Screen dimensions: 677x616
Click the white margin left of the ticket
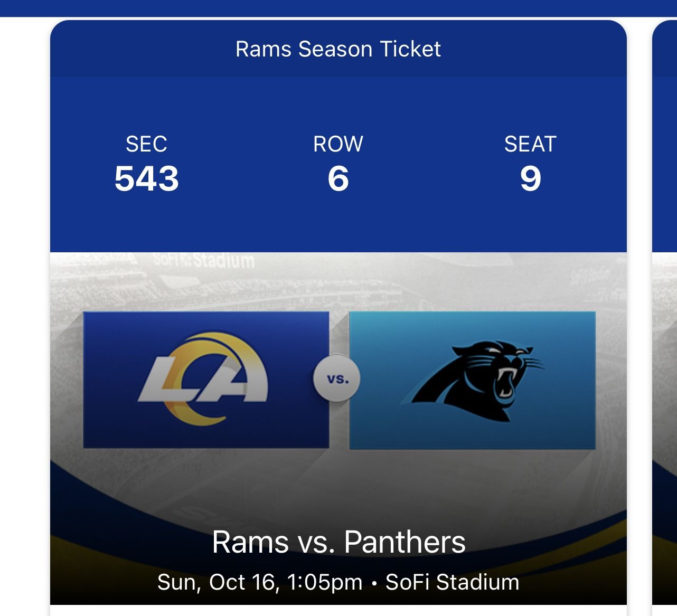point(24,317)
